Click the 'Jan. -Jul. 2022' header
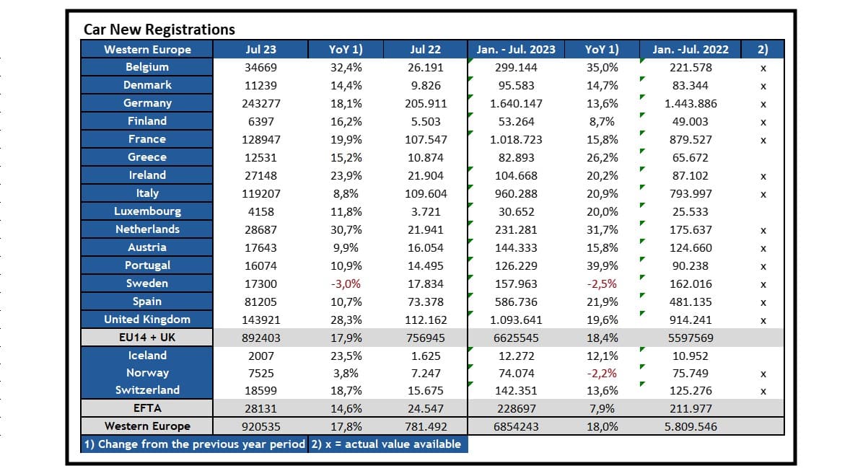This screenshot has width=868, height=471. (691, 50)
